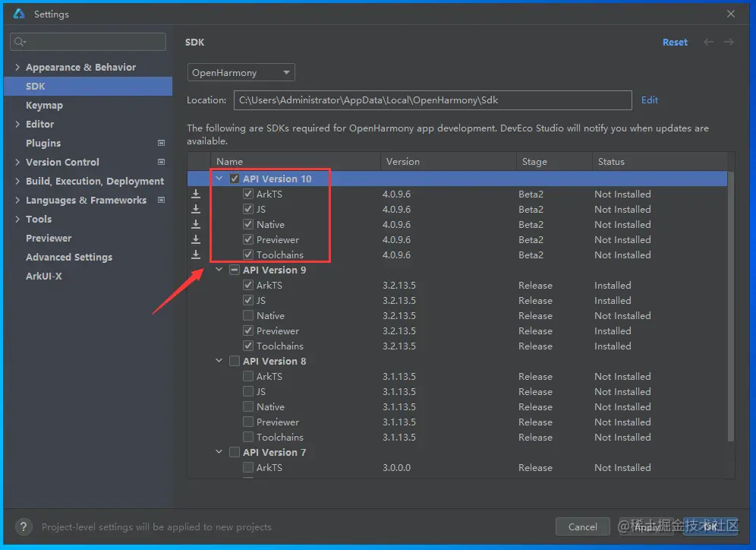756x550 pixels.
Task: Uncheck JS checkbox under API Version 9
Action: pos(247,300)
